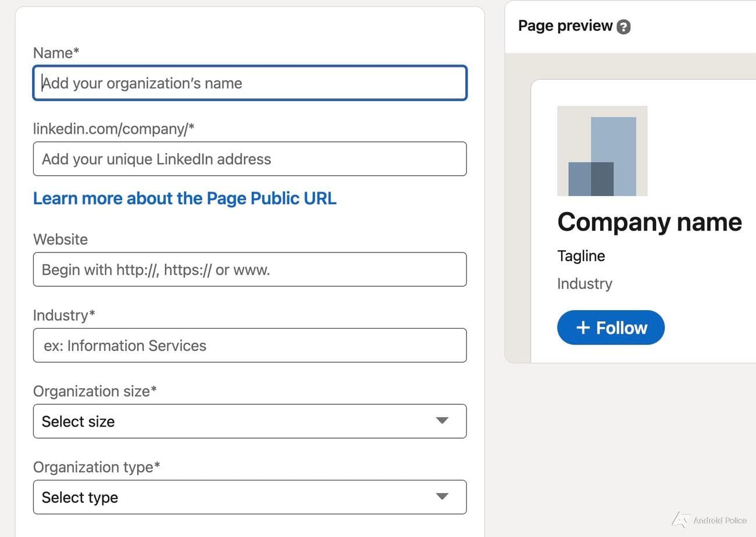Select the Industry text input

249,346
